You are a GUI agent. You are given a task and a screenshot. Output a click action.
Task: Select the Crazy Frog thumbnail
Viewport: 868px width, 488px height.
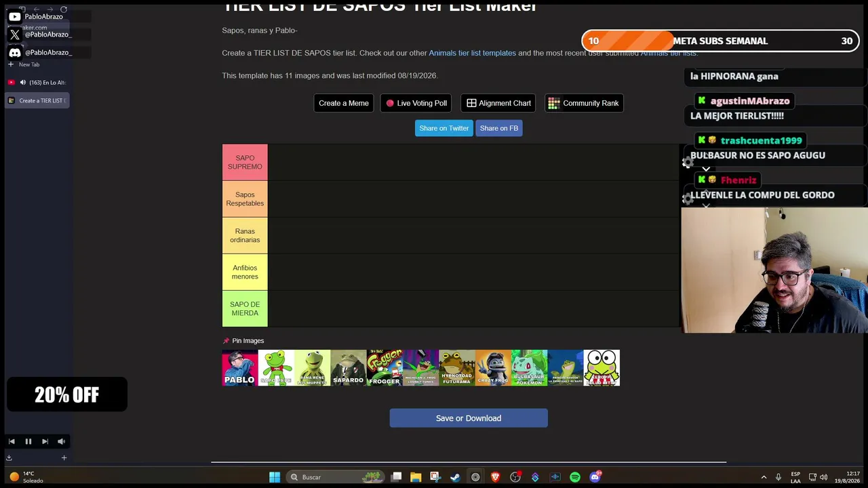pos(493,368)
